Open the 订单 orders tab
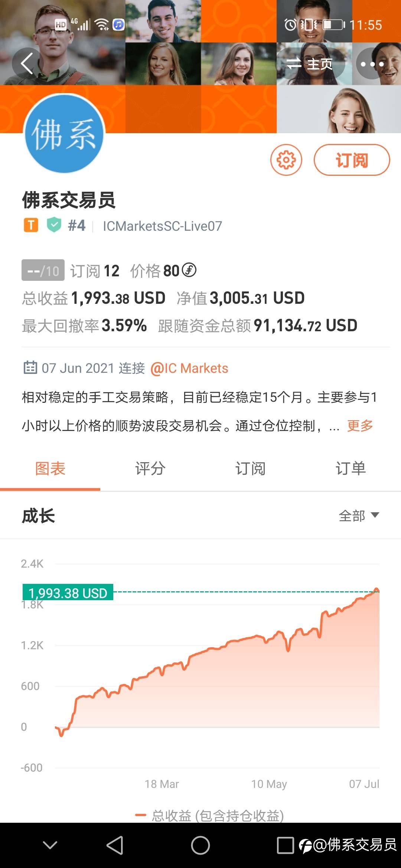The height and width of the screenshot is (868, 401). click(x=351, y=468)
